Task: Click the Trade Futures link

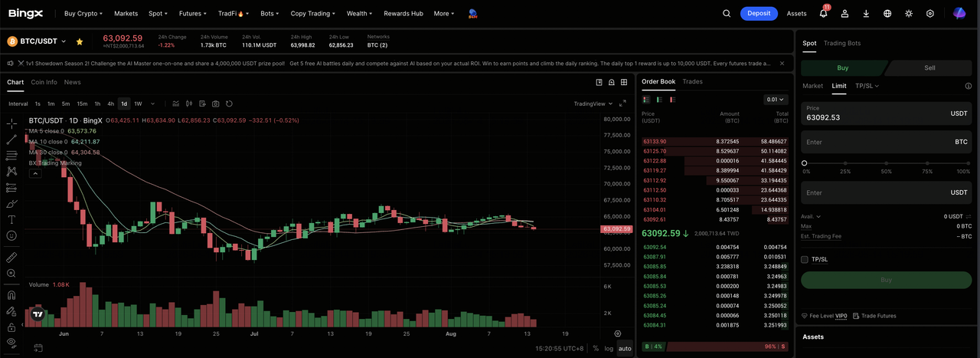Action: pyautogui.click(x=874, y=316)
